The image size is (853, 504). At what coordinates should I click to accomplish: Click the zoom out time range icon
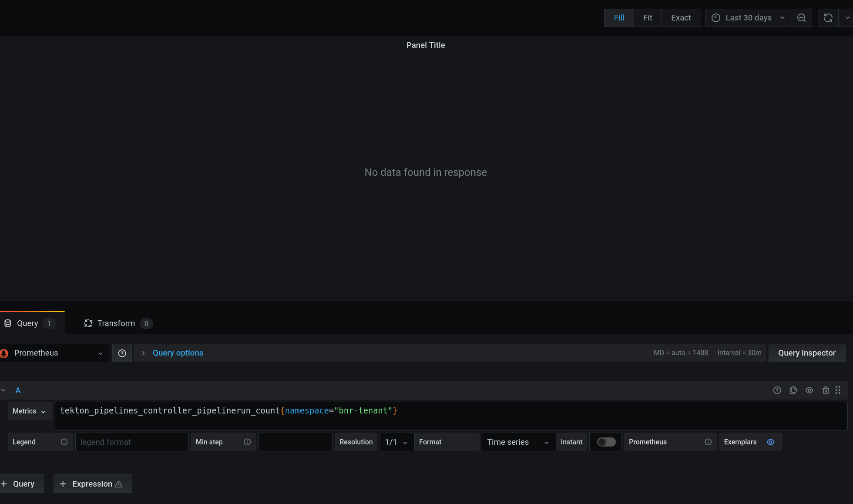click(801, 18)
